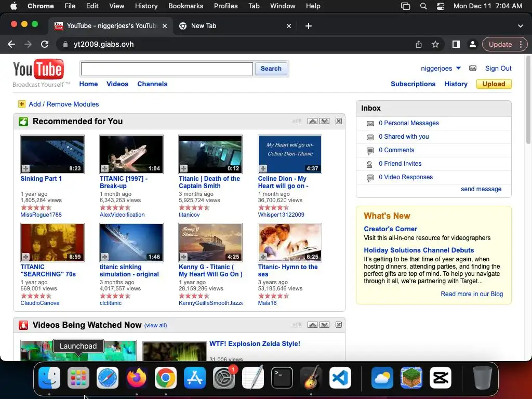Open Chrome side panel
The image size is (532, 399).
pos(456,44)
